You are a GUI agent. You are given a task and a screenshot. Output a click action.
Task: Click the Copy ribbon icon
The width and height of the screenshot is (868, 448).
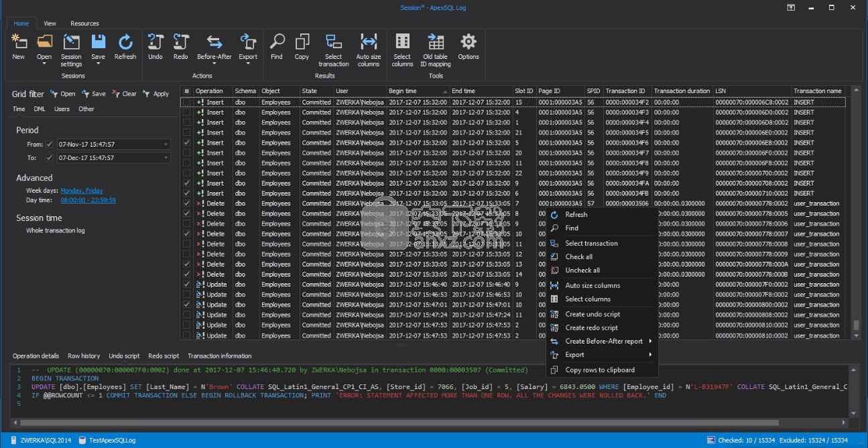click(x=302, y=42)
